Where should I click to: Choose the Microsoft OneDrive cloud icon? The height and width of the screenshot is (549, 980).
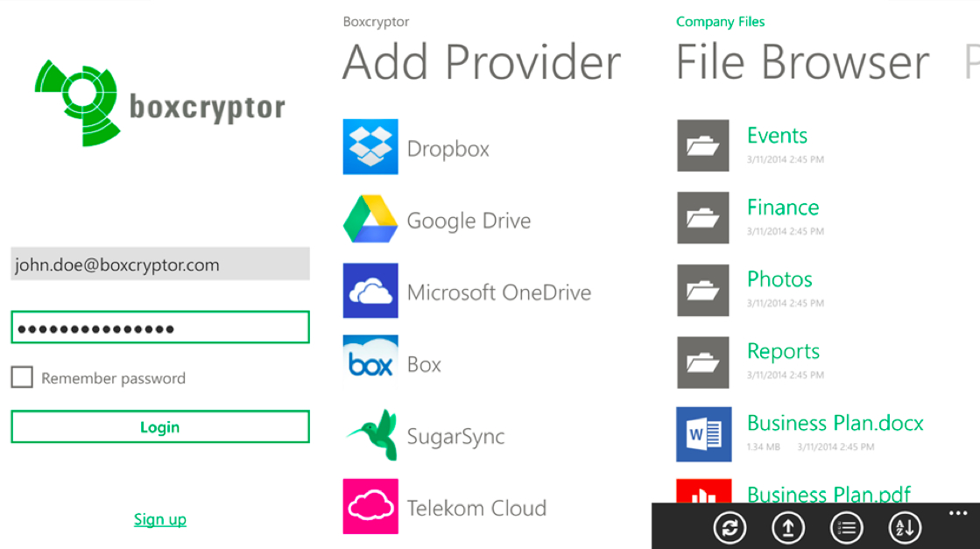[370, 291]
